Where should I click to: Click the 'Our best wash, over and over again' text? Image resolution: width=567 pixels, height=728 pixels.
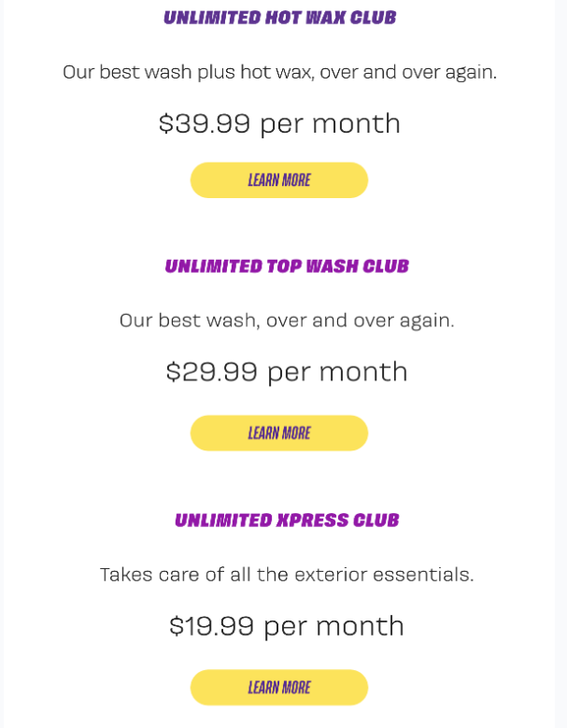287,321
